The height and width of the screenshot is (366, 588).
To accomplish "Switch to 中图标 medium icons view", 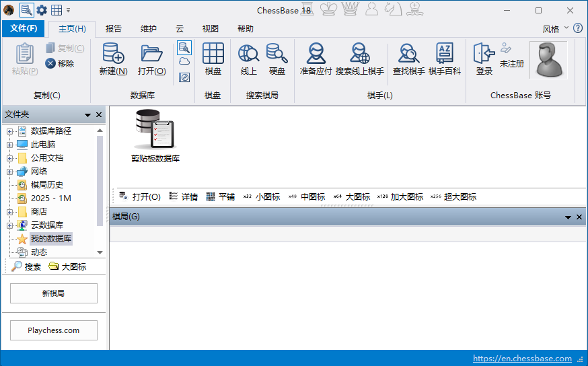I will (307, 197).
